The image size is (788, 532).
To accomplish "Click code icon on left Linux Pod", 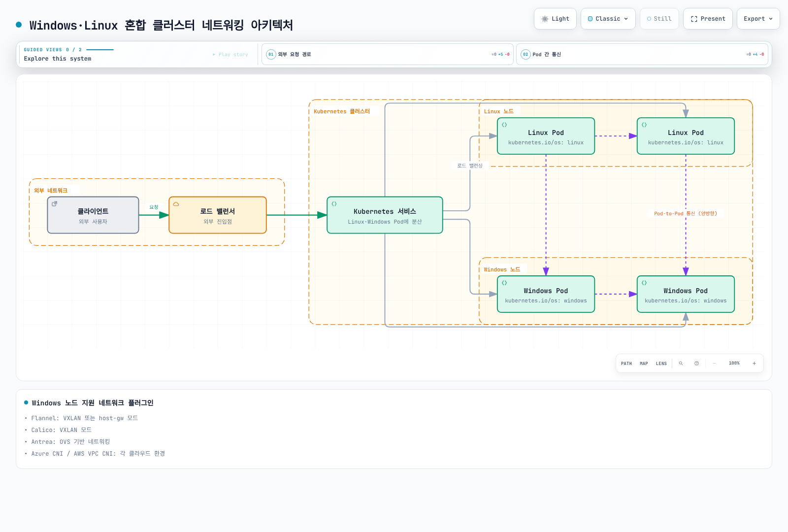I will click(504, 125).
